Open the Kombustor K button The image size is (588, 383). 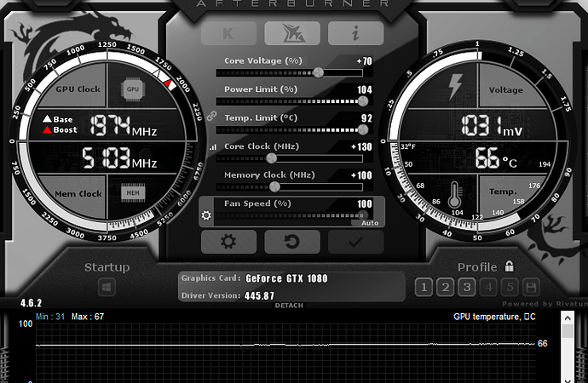(x=228, y=33)
